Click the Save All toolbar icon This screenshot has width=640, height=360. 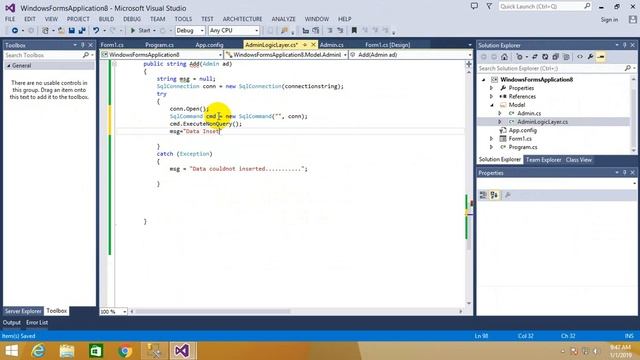[82, 31]
